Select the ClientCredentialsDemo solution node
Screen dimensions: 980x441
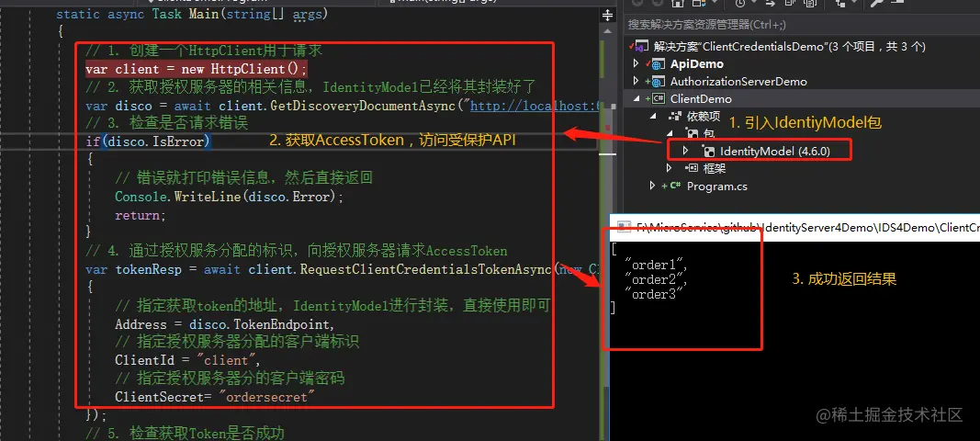coord(789,46)
